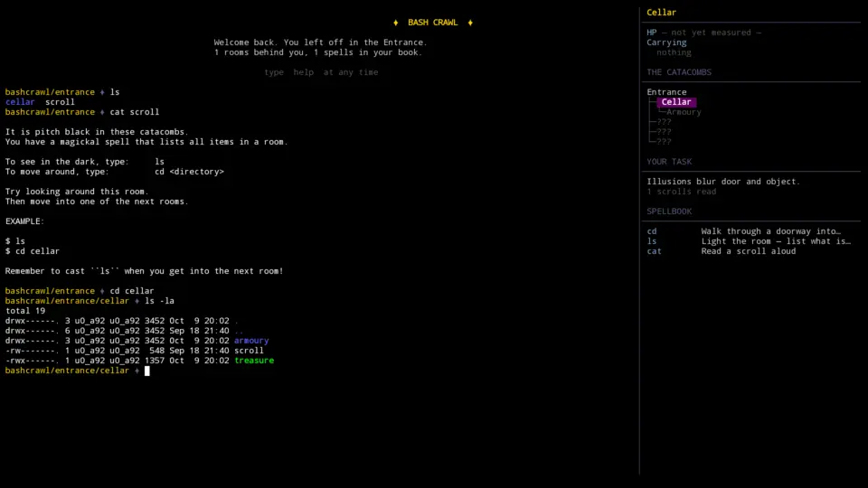Screen dimensions: 868x488
Task: Click the 'Carrying' label
Action: click(x=666, y=42)
